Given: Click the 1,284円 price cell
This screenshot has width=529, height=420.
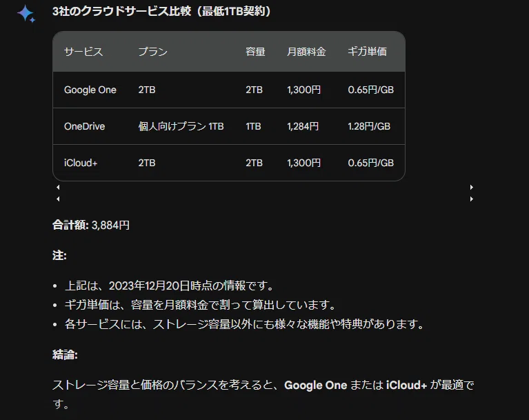Looking at the screenshot, I should (303, 126).
